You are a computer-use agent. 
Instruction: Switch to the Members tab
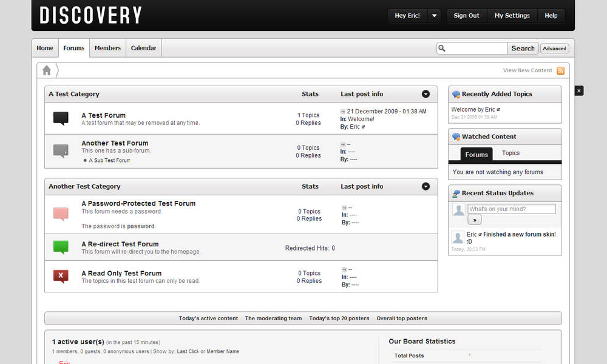pyautogui.click(x=107, y=48)
